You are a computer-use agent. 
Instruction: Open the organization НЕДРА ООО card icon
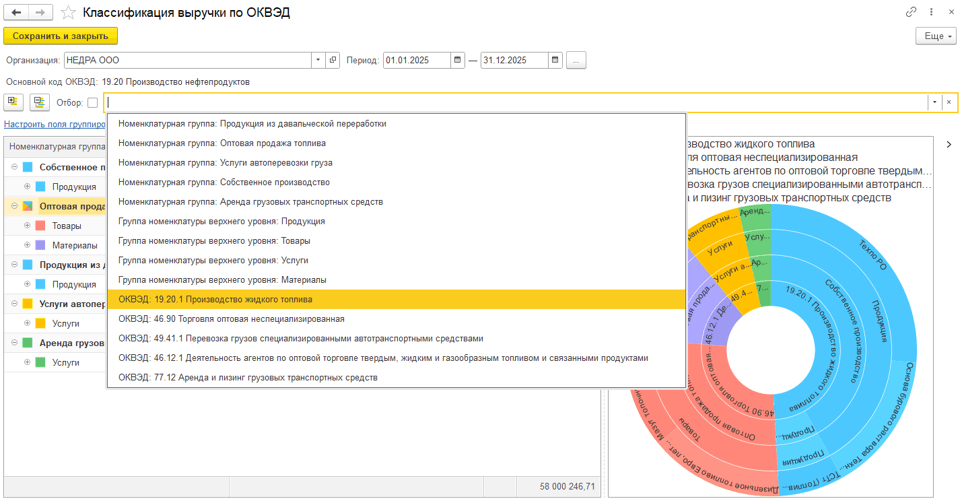point(333,60)
